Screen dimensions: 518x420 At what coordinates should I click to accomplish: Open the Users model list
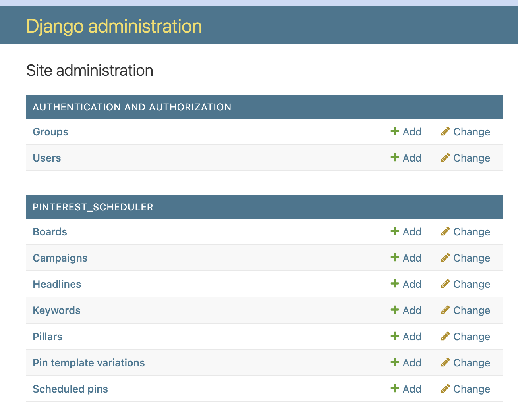(x=47, y=158)
